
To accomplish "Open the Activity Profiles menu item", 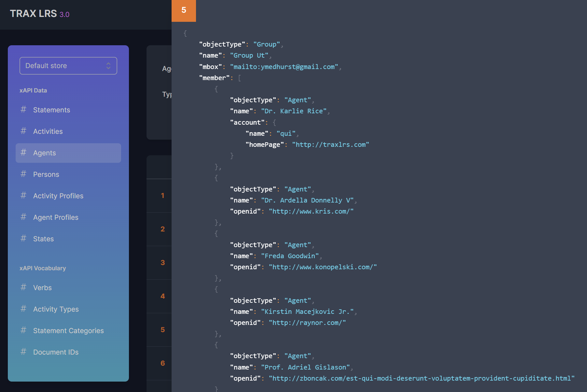I will (58, 196).
